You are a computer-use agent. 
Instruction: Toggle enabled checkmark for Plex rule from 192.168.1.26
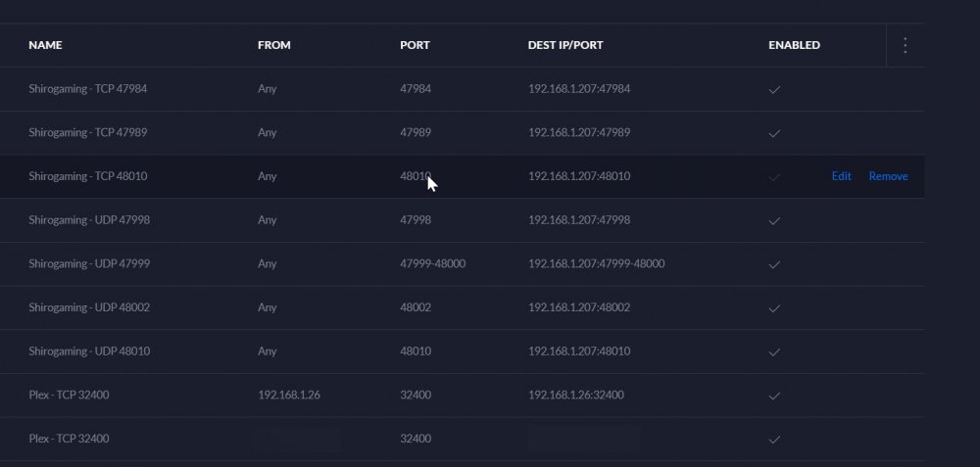[774, 396]
